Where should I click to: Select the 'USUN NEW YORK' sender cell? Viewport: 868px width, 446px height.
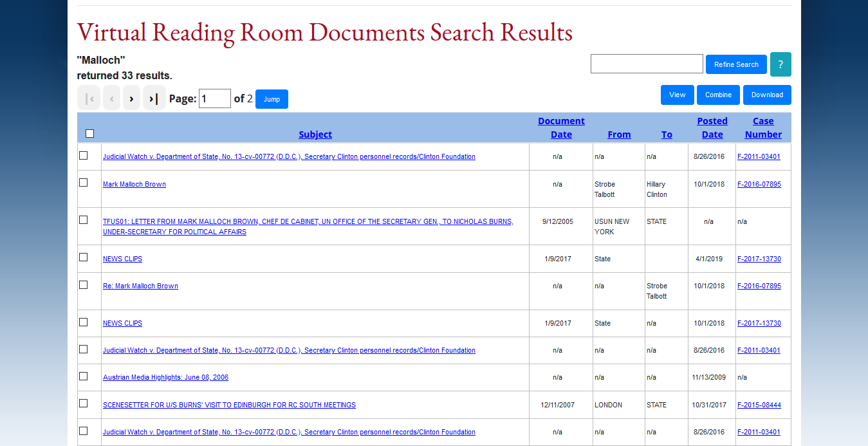coord(618,227)
